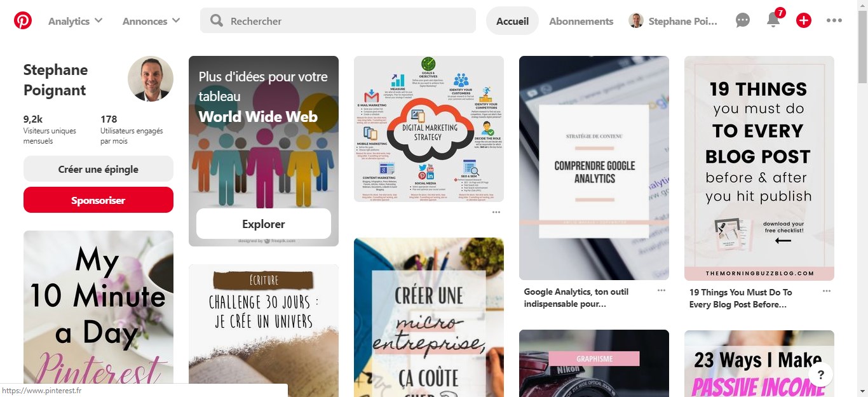Image resolution: width=868 pixels, height=397 pixels.
Task: Click the red plus create icon
Action: click(x=804, y=21)
